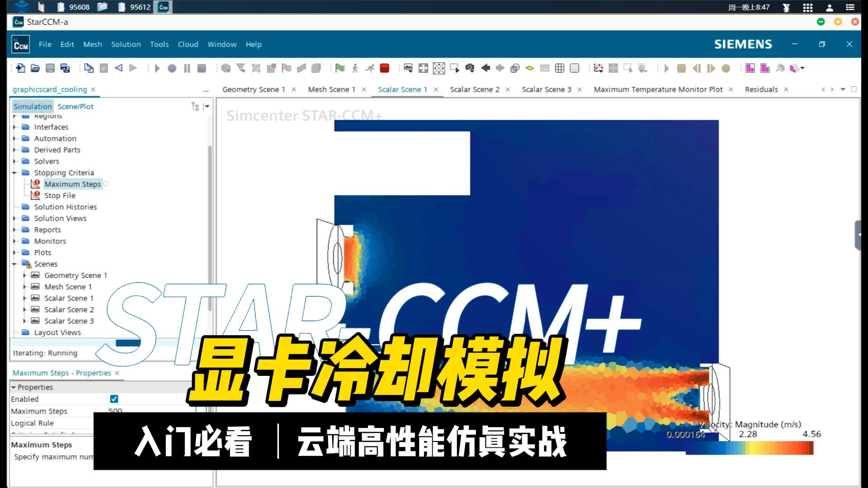Click the walking man Step icon
The image size is (868, 488).
pos(355,68)
